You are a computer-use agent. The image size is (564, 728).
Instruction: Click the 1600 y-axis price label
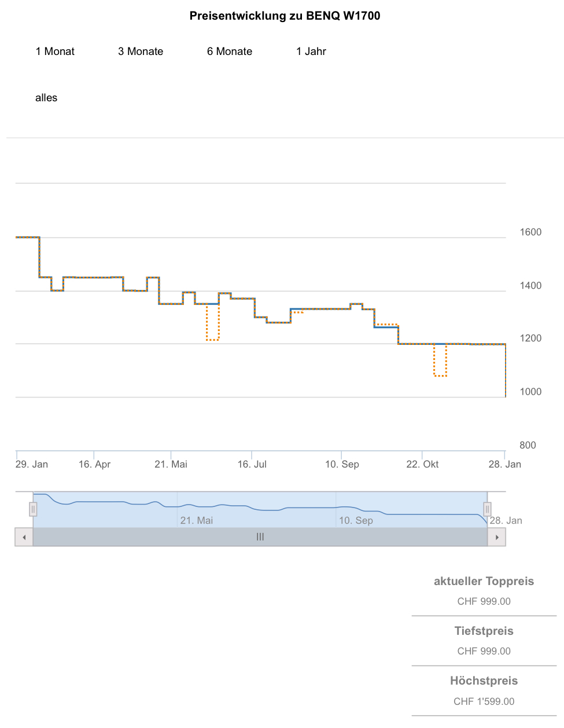[x=530, y=232]
